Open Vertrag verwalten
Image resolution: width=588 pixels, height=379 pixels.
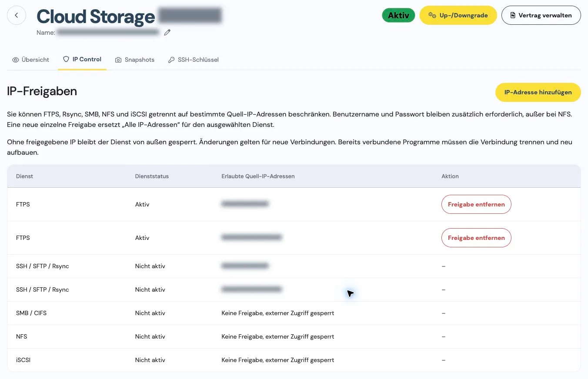541,15
